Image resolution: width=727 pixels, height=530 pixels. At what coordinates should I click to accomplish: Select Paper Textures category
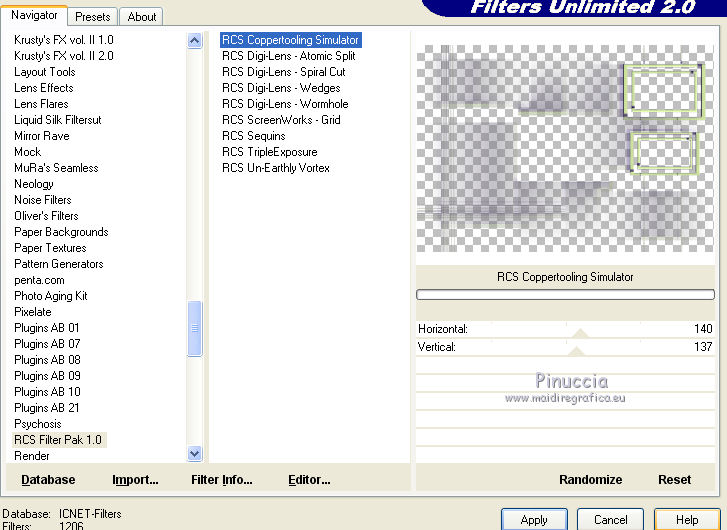coord(50,248)
